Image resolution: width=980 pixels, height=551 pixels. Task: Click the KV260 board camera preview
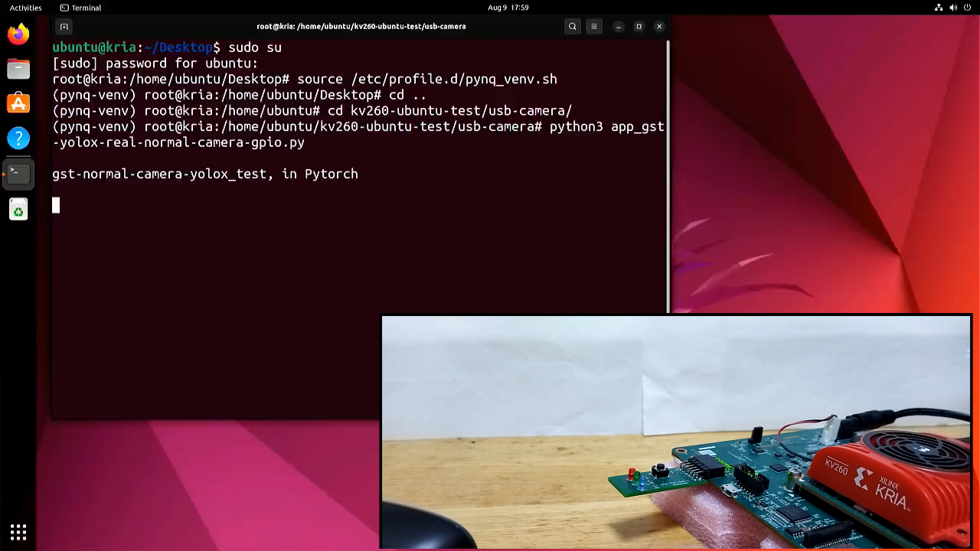coord(676,432)
